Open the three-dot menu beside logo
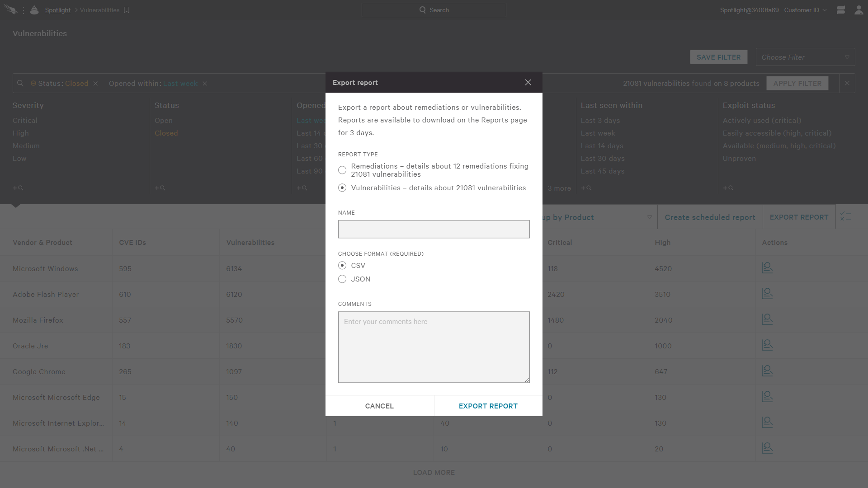The width and height of the screenshot is (868, 488). click(23, 10)
